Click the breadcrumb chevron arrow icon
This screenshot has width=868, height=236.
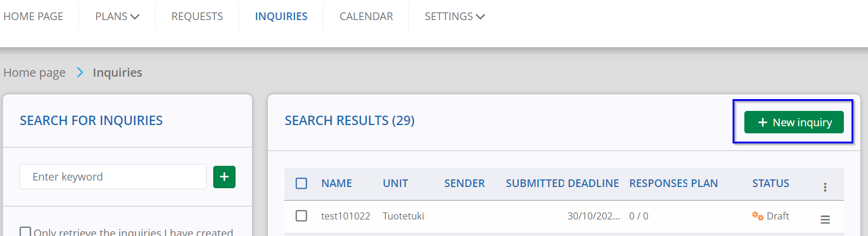(x=80, y=73)
